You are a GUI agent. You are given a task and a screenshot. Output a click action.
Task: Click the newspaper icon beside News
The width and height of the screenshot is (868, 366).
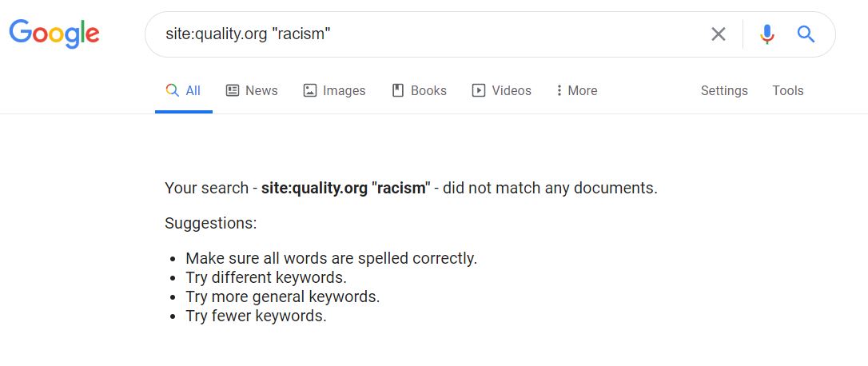[233, 90]
